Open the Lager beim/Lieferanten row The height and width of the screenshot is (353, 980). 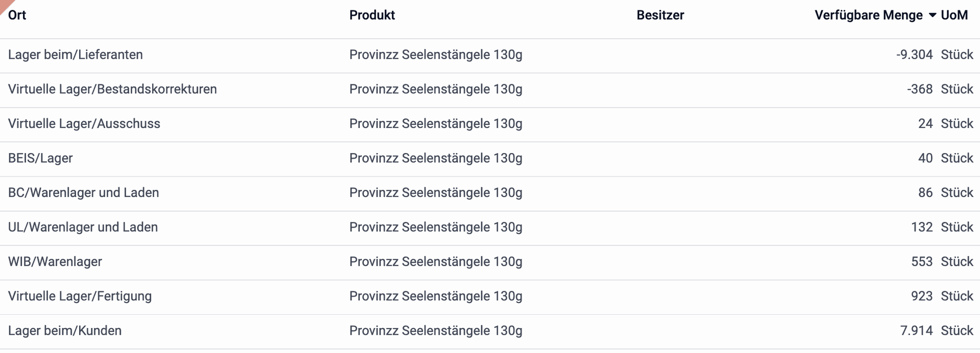(x=490, y=55)
